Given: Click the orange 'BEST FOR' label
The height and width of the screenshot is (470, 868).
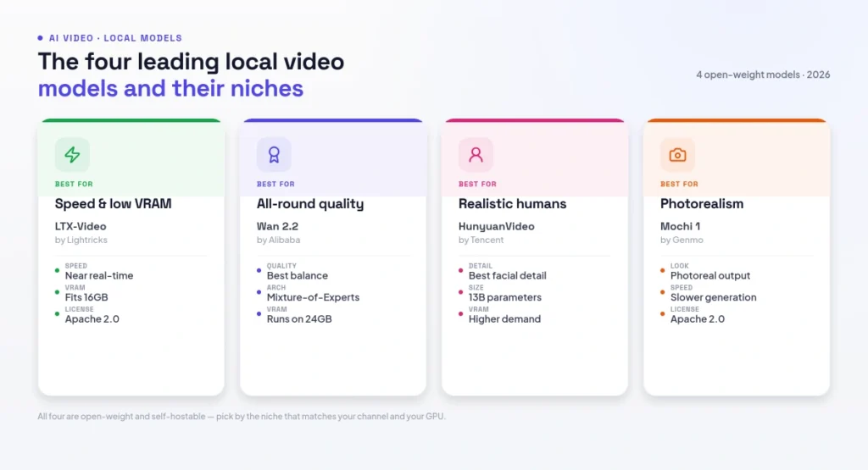Looking at the screenshot, I should point(679,184).
